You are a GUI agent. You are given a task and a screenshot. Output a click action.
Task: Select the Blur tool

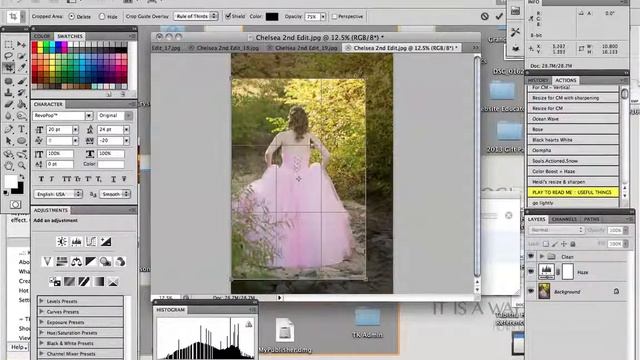[9, 116]
